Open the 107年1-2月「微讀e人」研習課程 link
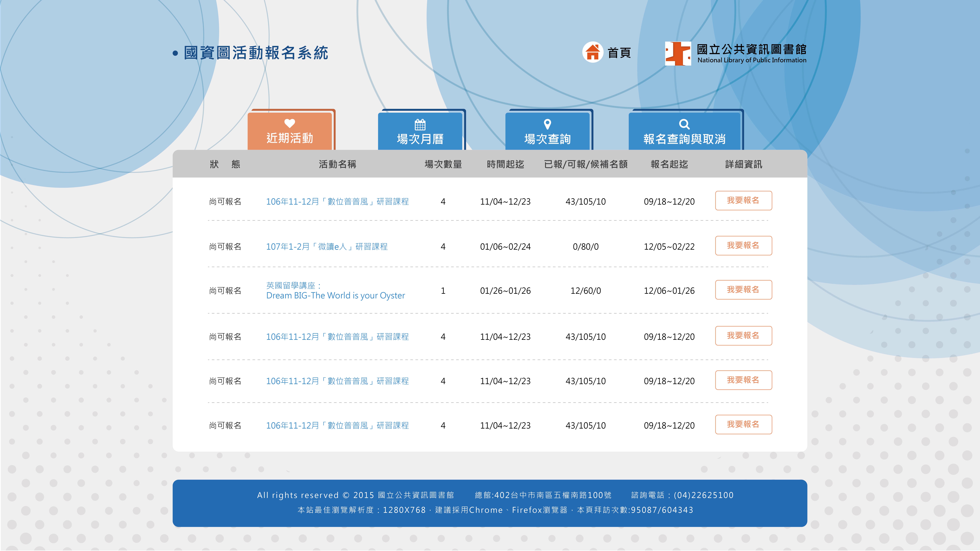The width and height of the screenshot is (980, 551). tap(327, 247)
